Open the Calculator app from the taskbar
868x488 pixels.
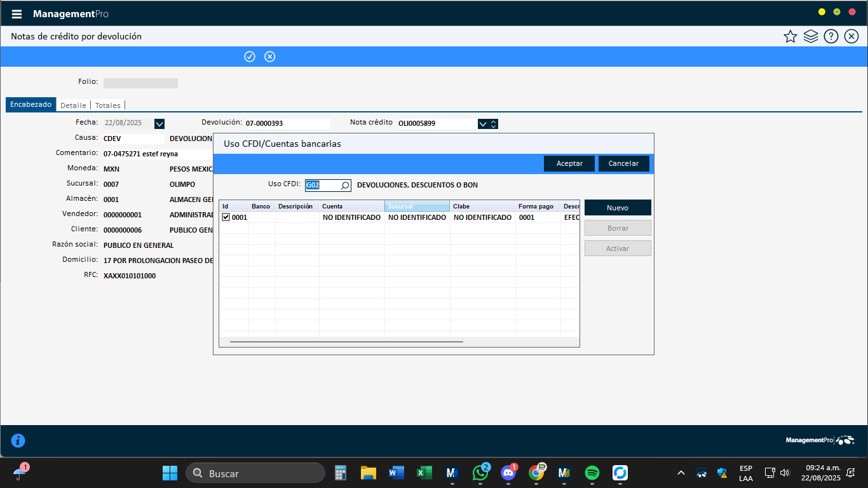click(x=341, y=473)
